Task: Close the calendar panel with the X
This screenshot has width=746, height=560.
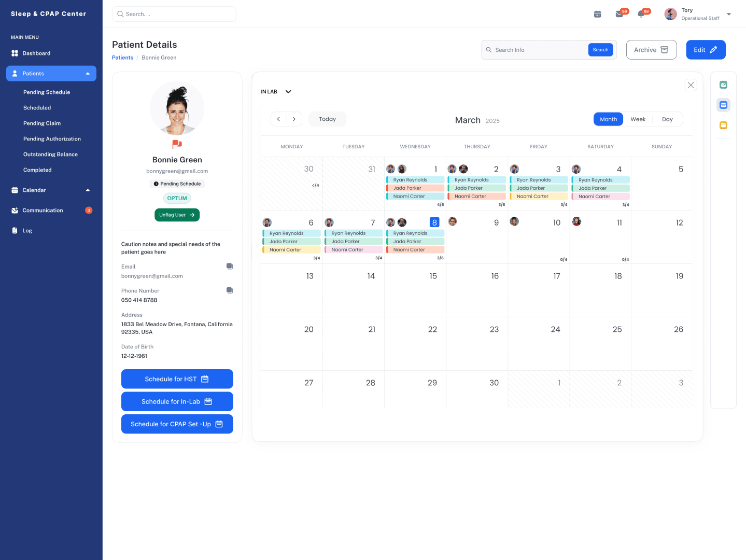Action: 691,85
